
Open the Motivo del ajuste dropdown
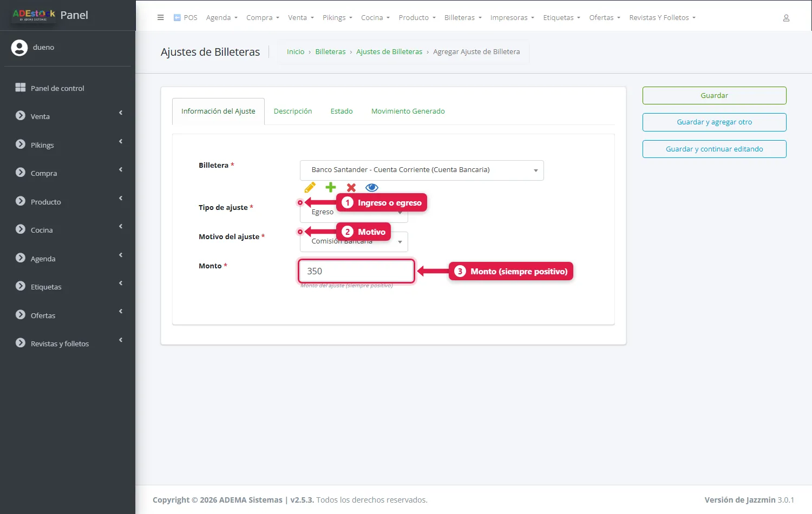tap(354, 242)
